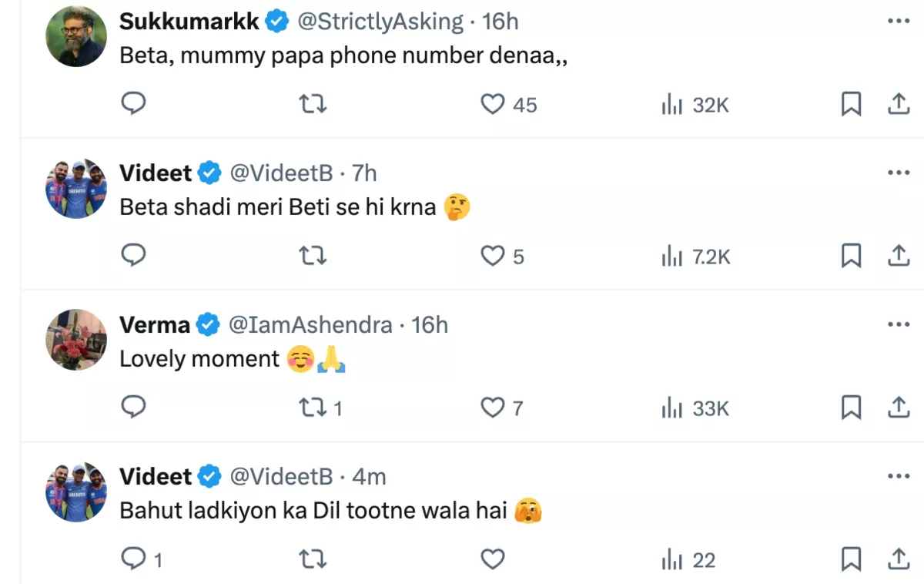
Task: Reply to Sukkumarkk's tweet
Action: [134, 104]
